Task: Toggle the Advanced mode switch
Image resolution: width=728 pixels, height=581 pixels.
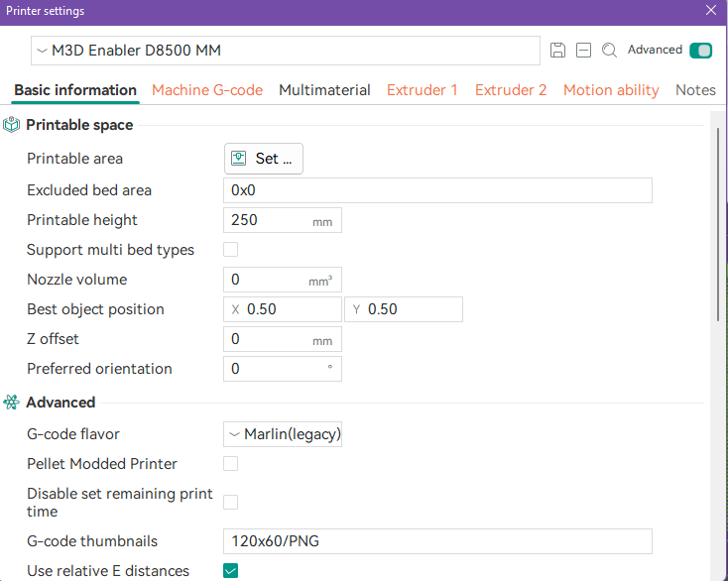Action: [x=700, y=51]
